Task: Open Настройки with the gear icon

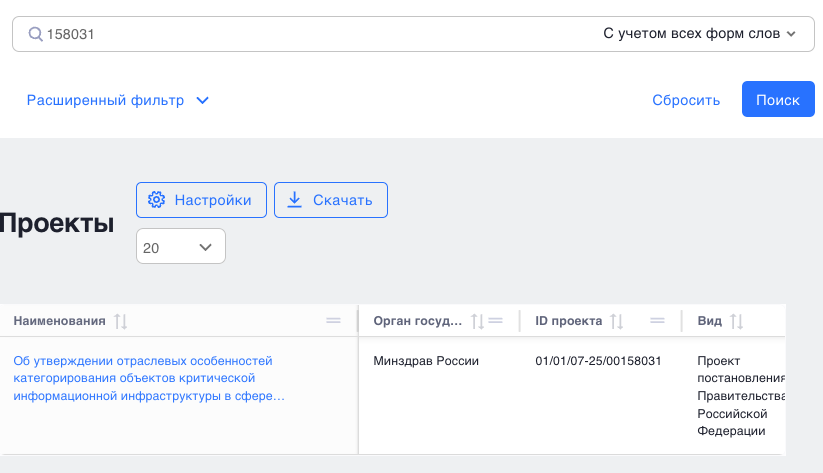Action: coord(201,200)
